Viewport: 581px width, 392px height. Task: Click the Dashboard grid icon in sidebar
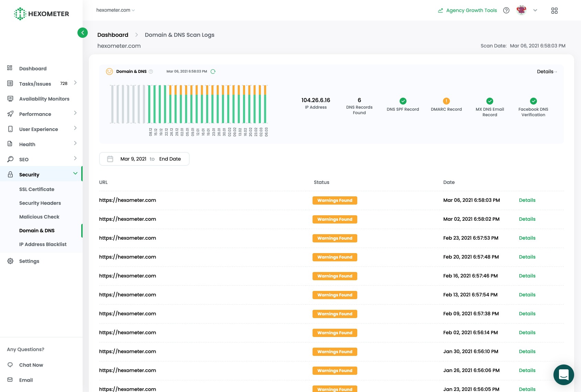tap(10, 68)
